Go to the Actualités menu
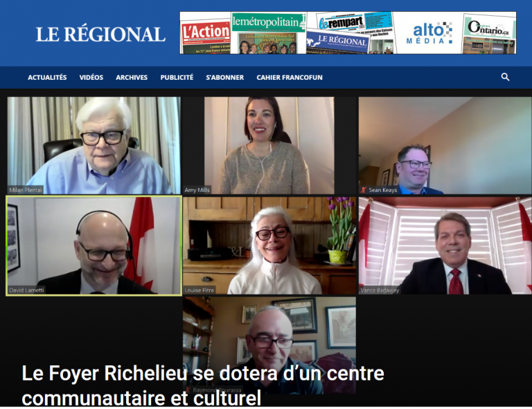This screenshot has height=409, width=532. 47,78
